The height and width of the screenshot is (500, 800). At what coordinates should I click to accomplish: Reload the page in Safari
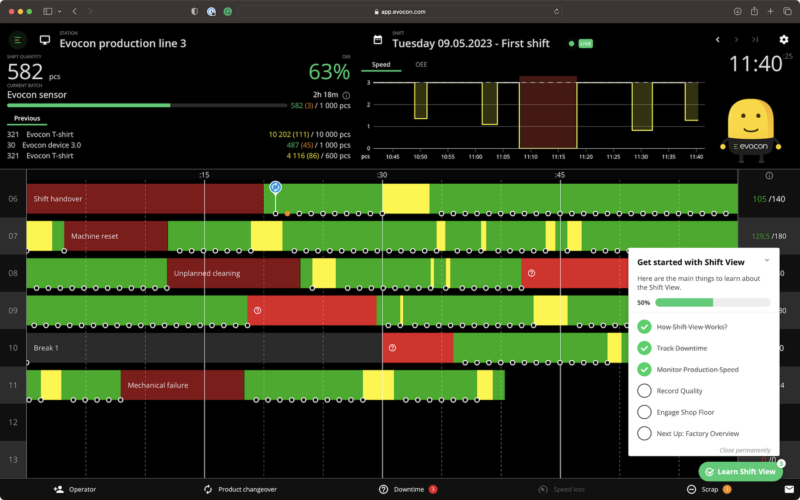(x=556, y=11)
